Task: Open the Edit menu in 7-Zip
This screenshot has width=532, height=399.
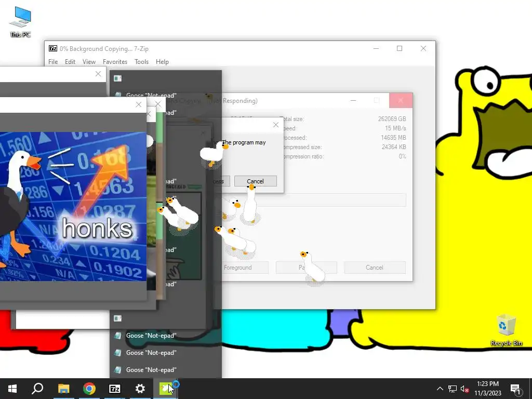Action: [x=70, y=62]
